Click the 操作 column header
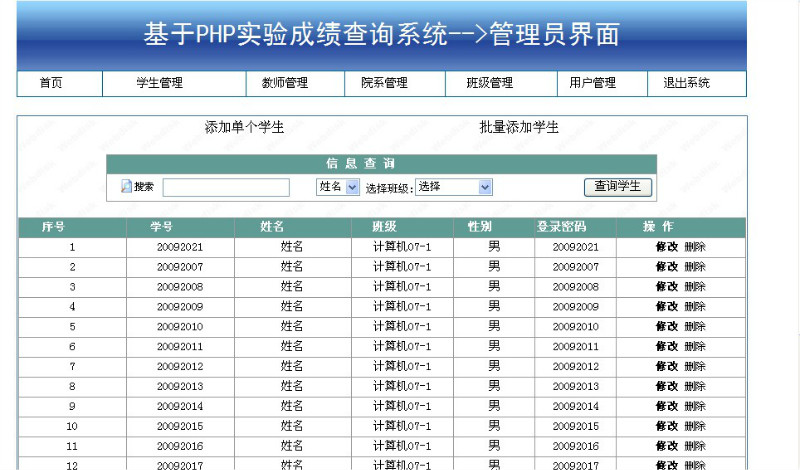 [x=658, y=227]
